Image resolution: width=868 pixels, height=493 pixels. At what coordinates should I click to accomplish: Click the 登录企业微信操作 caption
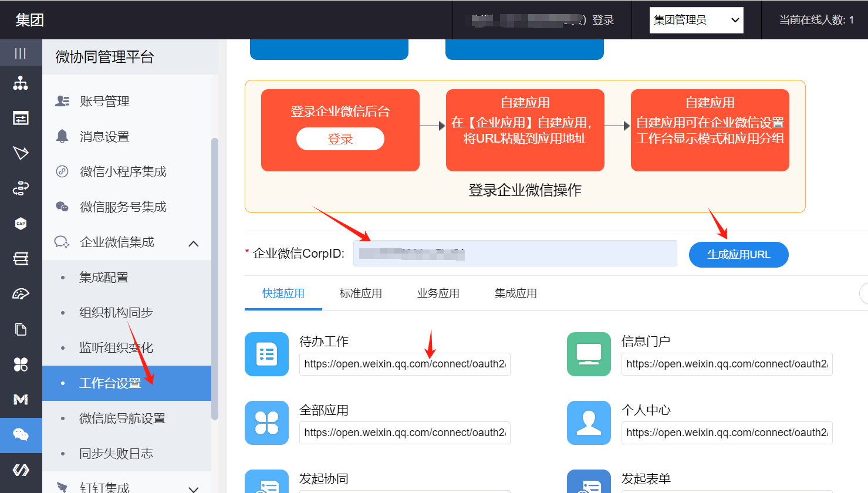pos(525,190)
